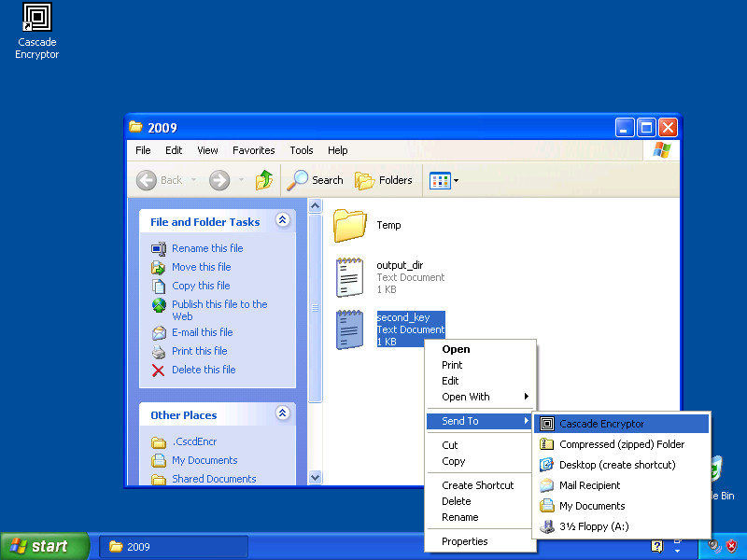
Task: Open Properties from the context menu
Action: [480, 541]
